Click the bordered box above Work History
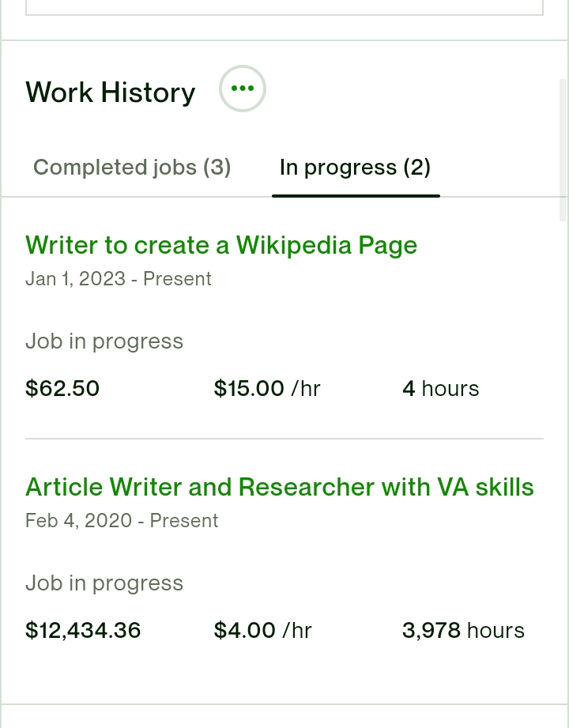The width and height of the screenshot is (569, 728). pyautogui.click(x=284, y=7)
